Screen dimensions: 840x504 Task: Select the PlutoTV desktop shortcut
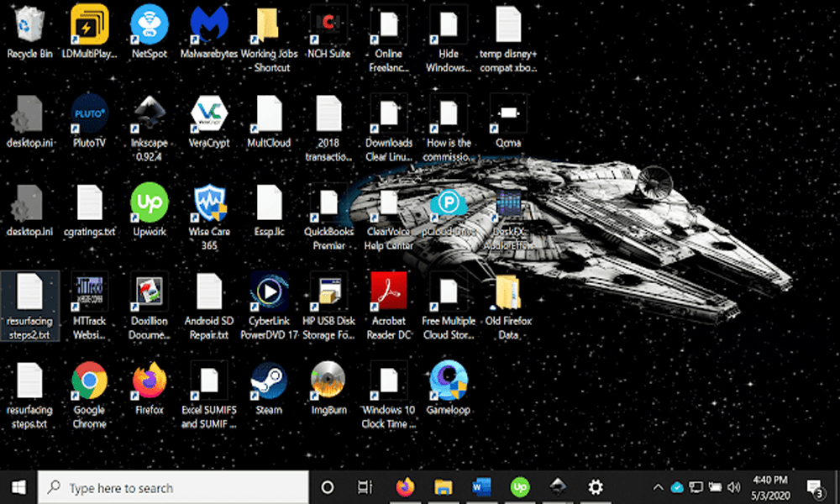click(89, 114)
